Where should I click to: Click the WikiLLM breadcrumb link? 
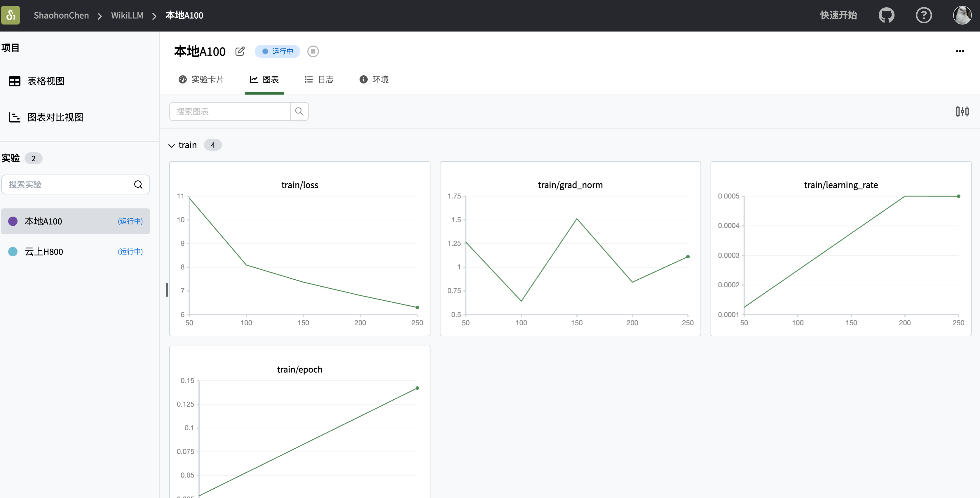(127, 15)
